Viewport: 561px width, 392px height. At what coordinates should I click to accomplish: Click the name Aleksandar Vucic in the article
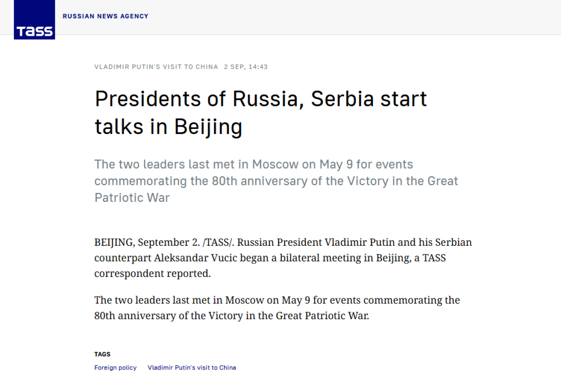177,258
